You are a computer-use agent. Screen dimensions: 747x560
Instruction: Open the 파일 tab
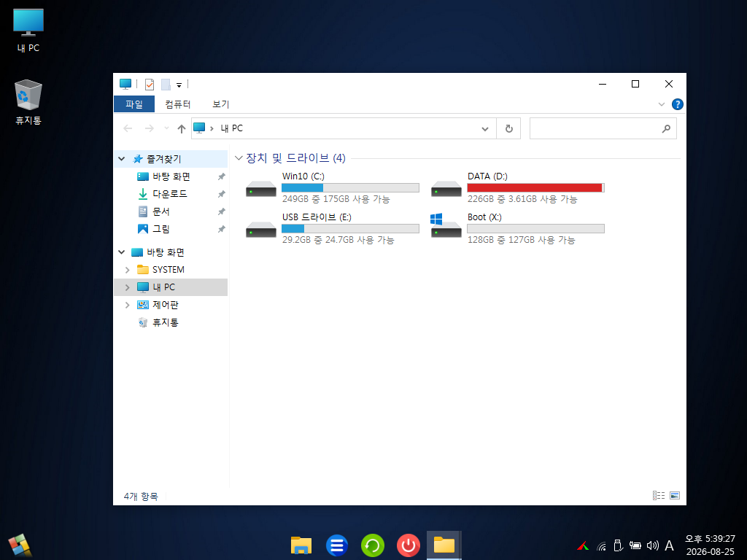point(134,104)
